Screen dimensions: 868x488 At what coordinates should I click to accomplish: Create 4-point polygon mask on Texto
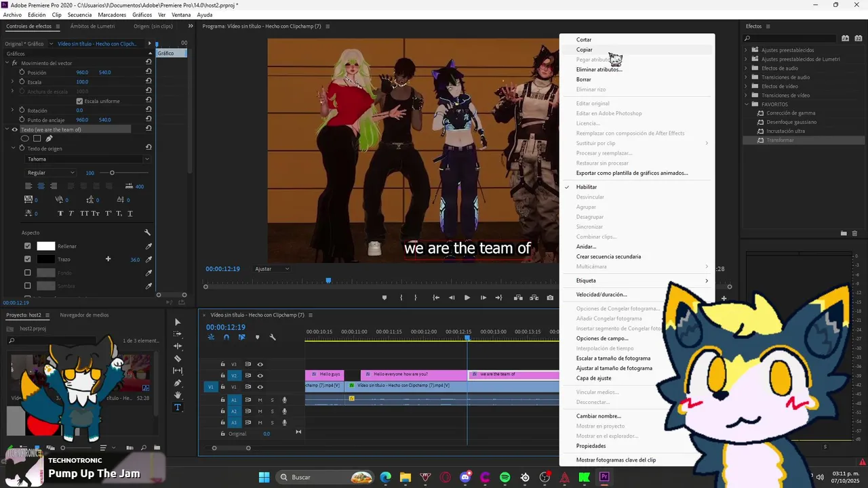(x=37, y=138)
